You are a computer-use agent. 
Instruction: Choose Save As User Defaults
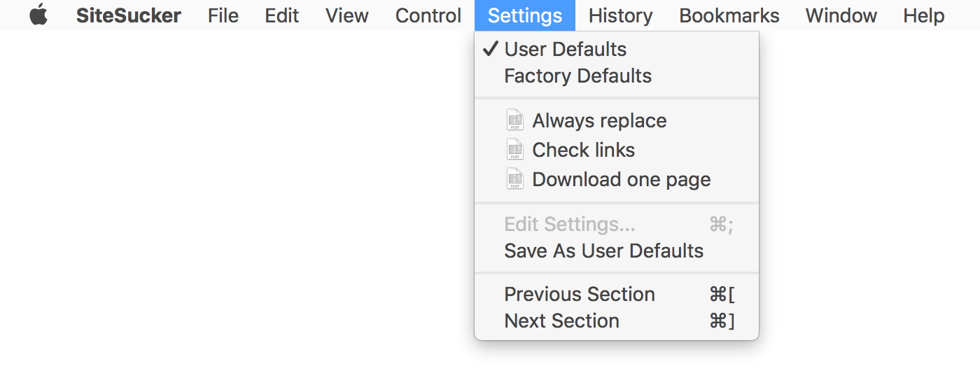[x=603, y=251]
